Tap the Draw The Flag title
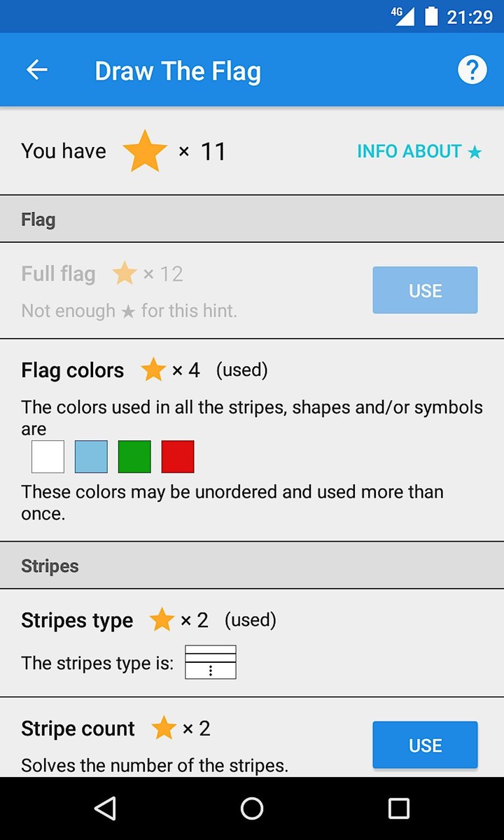 click(178, 71)
